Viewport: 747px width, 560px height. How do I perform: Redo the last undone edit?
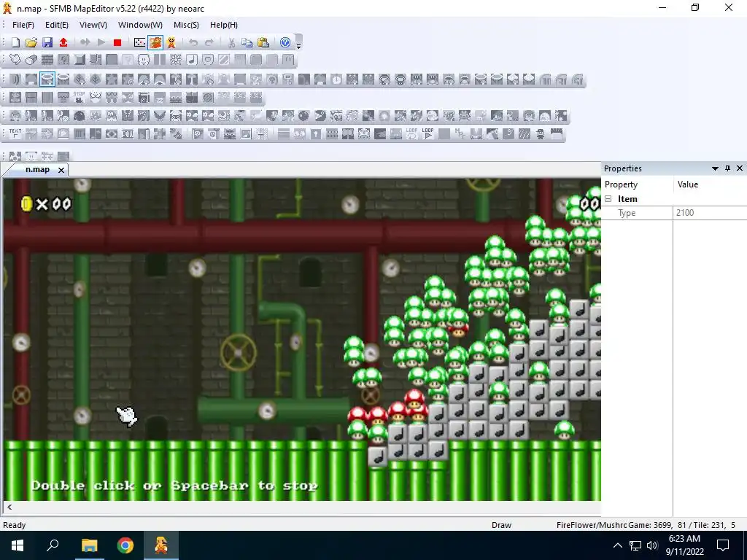[x=209, y=43]
